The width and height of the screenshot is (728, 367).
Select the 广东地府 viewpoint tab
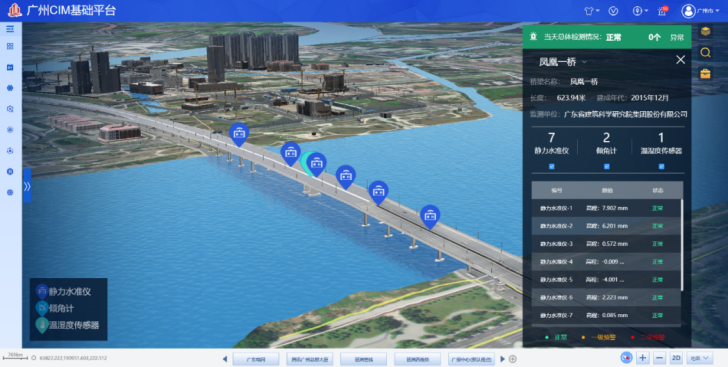pyautogui.click(x=256, y=359)
